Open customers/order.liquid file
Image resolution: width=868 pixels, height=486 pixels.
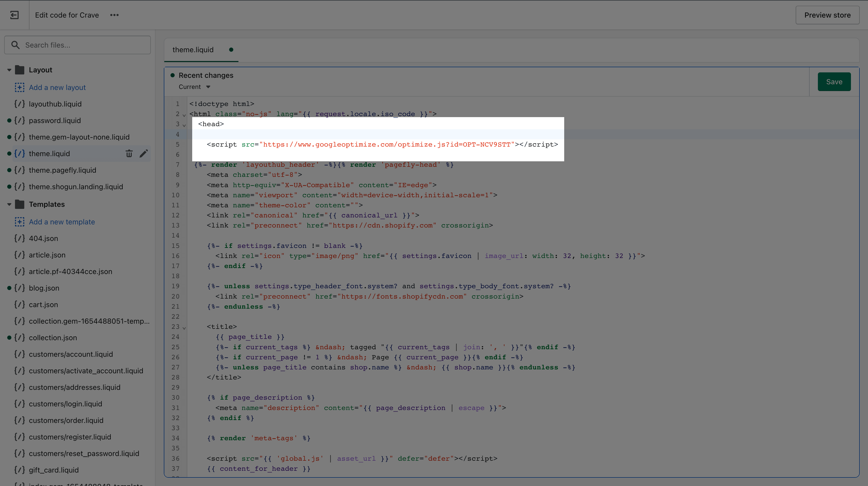66,420
